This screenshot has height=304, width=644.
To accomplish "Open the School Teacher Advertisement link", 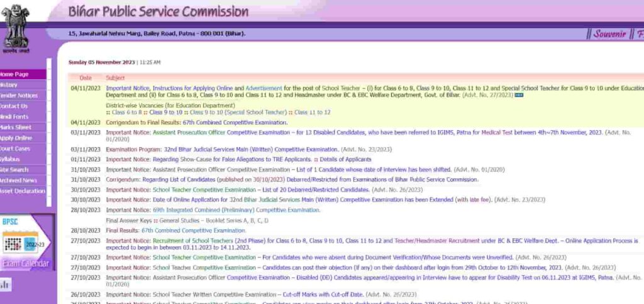I will pyautogui.click(x=264, y=88).
